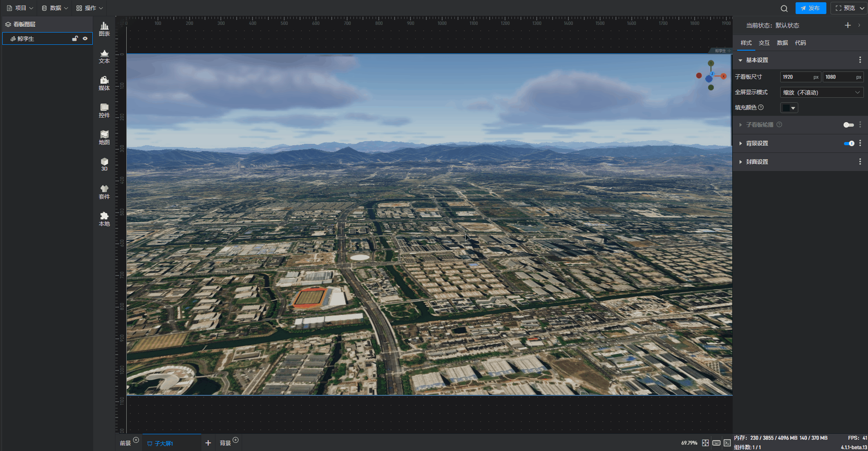
Task: Open the 背景设置 three-dot more menu
Action: click(x=860, y=143)
